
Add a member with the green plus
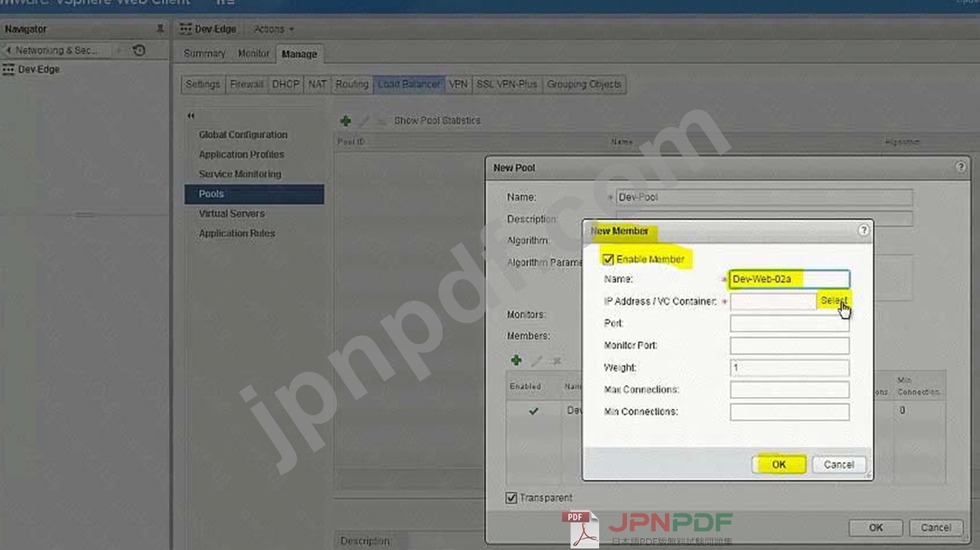pos(516,361)
